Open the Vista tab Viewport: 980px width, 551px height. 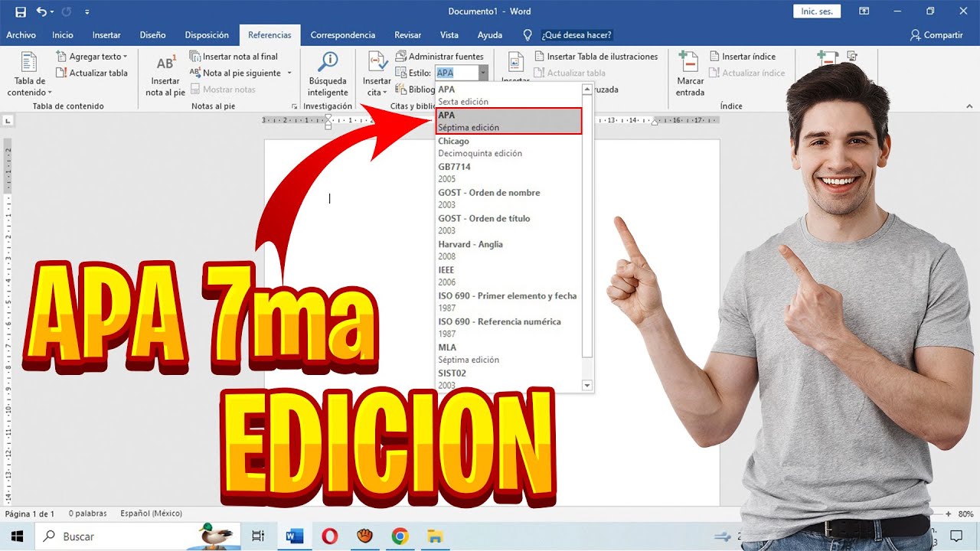[x=449, y=35]
